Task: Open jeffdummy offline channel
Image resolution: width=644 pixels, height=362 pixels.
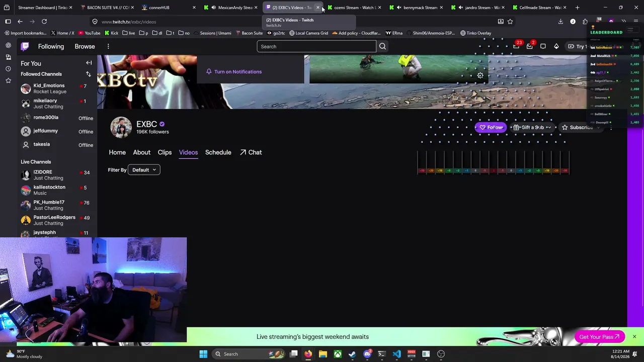Action: (x=57, y=131)
